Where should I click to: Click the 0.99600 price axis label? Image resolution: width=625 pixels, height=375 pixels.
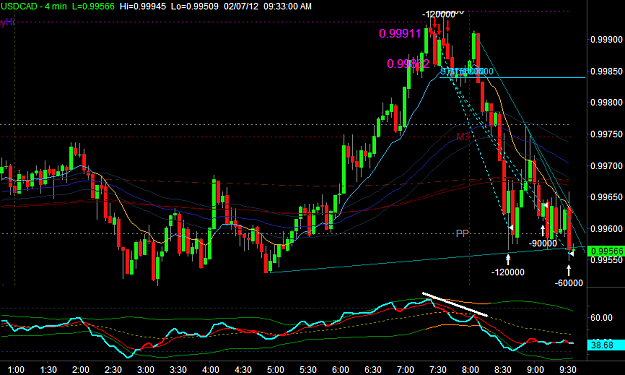(x=606, y=229)
